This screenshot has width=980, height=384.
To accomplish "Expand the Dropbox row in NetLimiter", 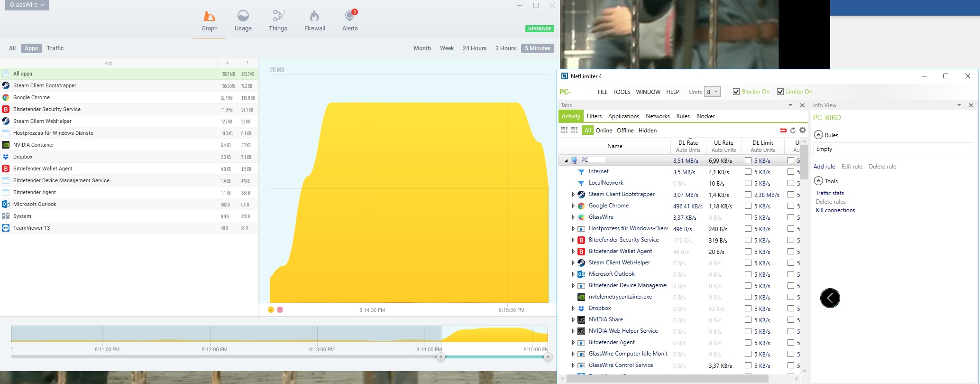I will (x=573, y=309).
